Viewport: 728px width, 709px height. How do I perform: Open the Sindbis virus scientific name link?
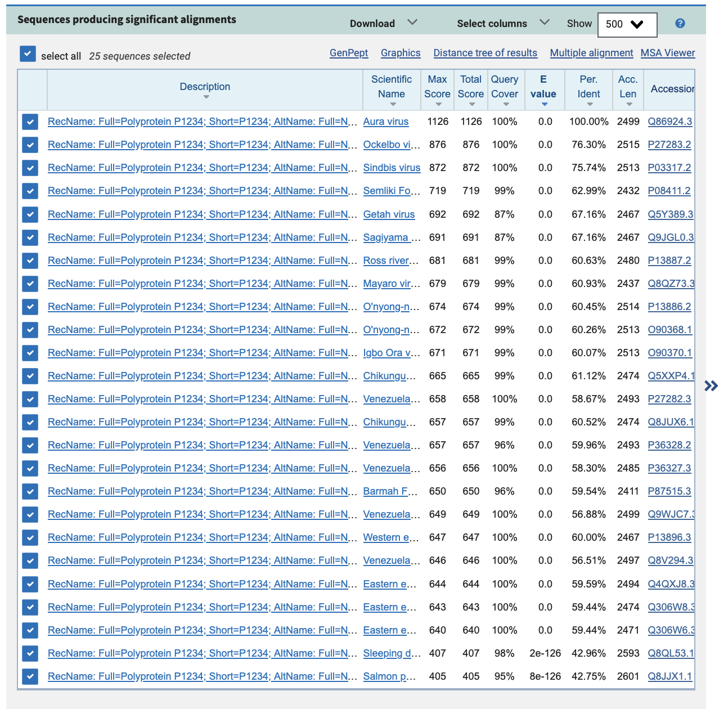392,168
